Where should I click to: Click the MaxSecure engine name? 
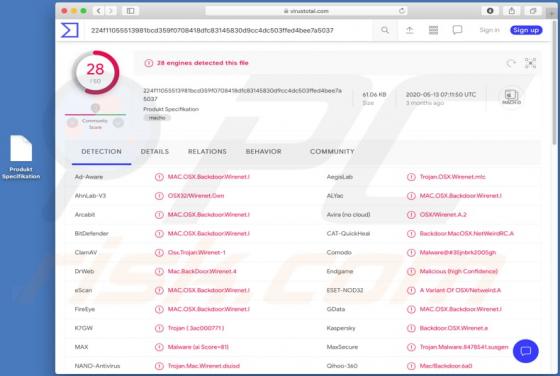342,347
